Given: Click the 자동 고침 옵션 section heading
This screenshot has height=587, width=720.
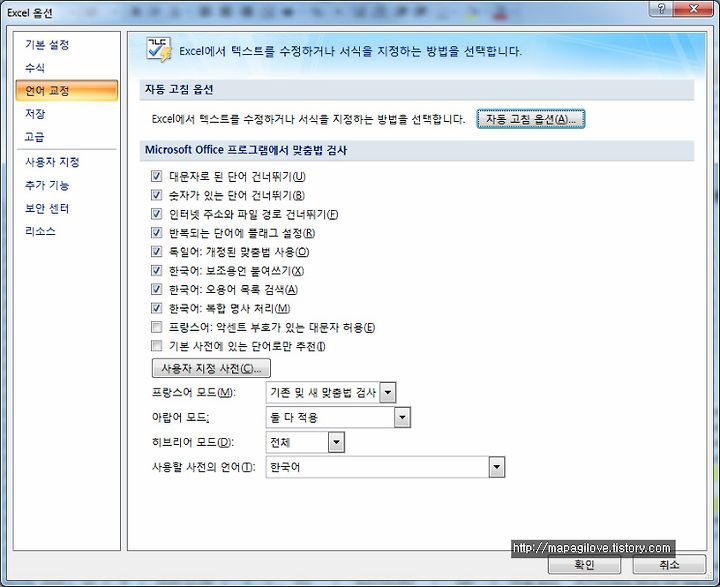Looking at the screenshot, I should pos(179,89).
